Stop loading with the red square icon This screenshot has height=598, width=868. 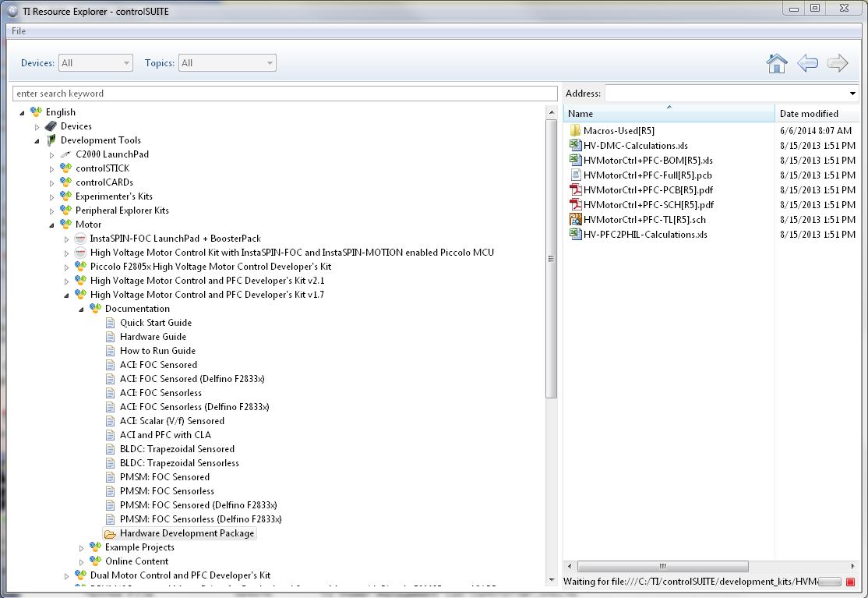[x=850, y=582]
